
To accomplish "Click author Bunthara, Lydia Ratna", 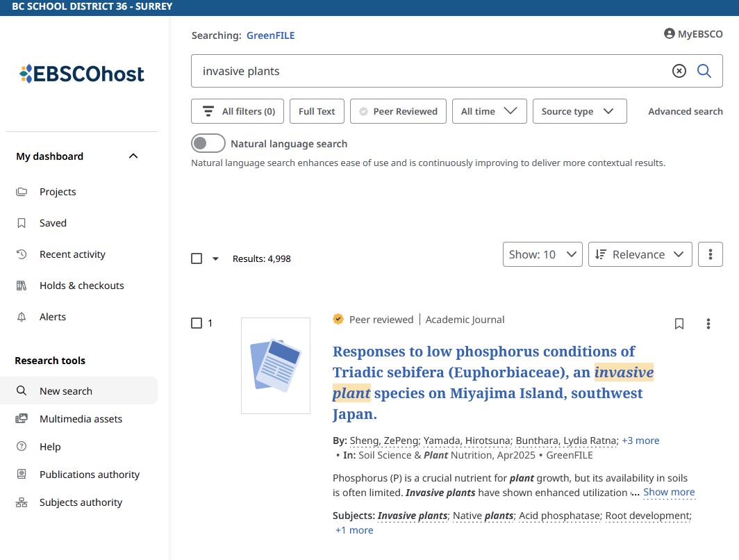I will tap(566, 440).
